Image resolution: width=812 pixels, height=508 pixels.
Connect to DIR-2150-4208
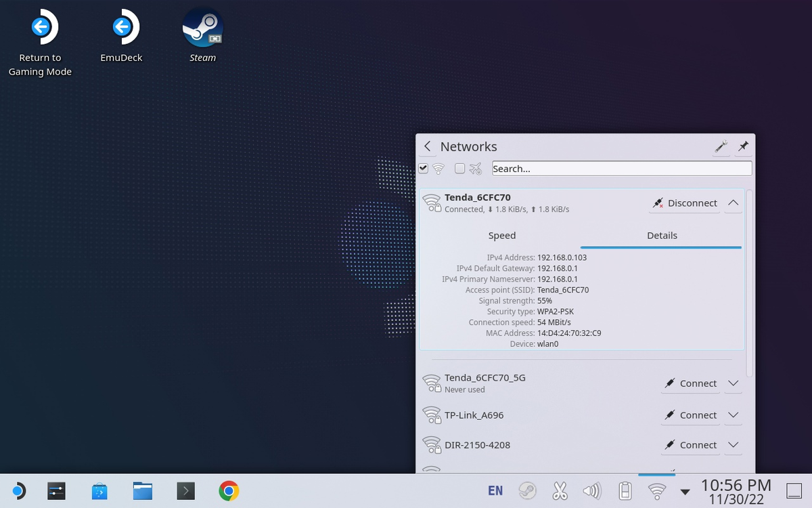(x=690, y=445)
